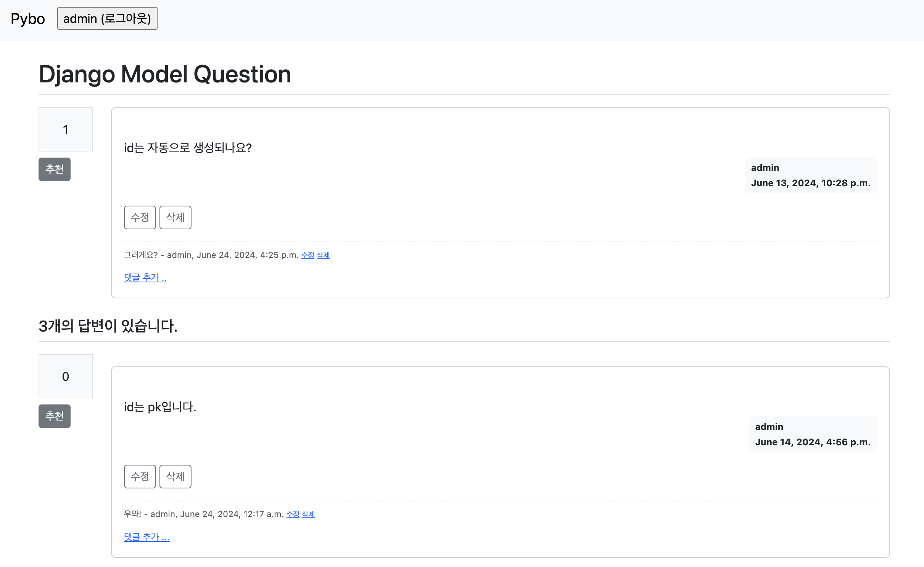The image size is (924, 567).
Task: Delete the '그러게요?' comment via its 삭제 link
Action: [x=323, y=255]
